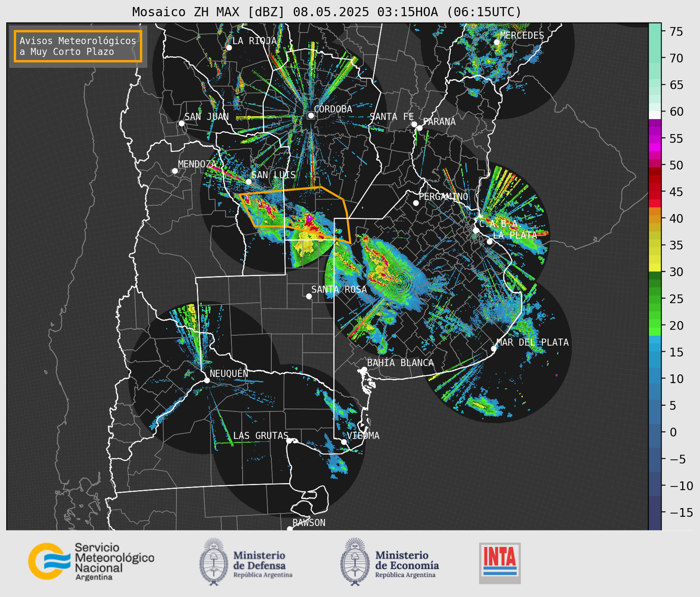Click the C.A.B.A city marker dot

tap(476, 230)
